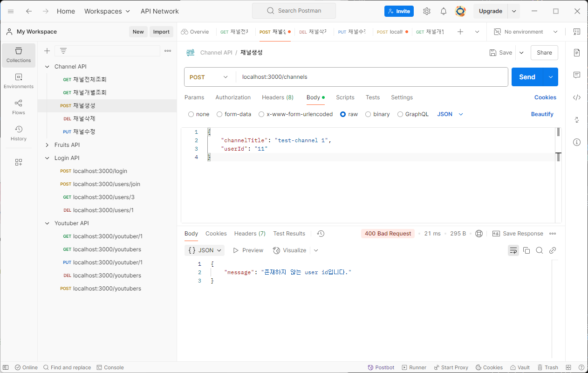Click the globe network icon in response

[x=479, y=234]
